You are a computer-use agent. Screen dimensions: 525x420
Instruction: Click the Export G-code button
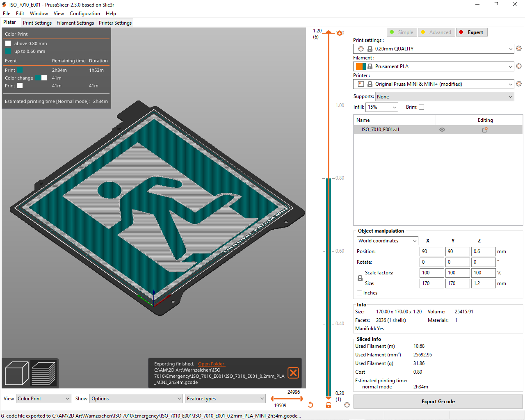coord(438,402)
